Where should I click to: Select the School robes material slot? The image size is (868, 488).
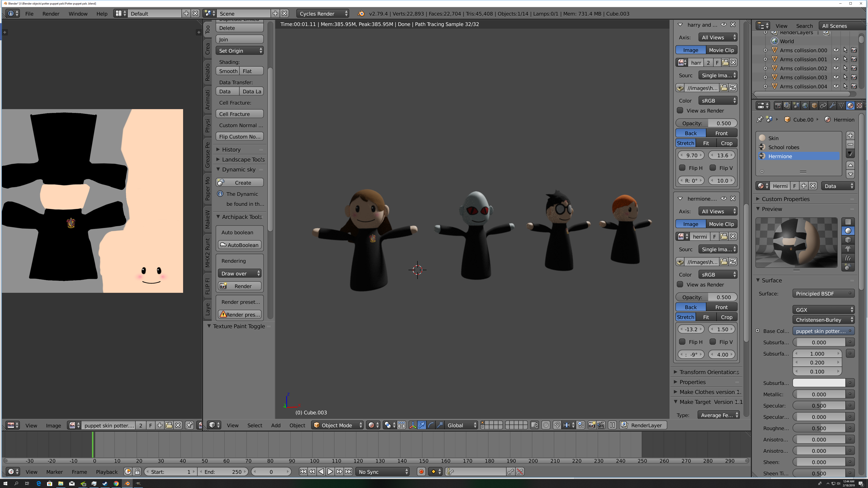click(x=783, y=147)
